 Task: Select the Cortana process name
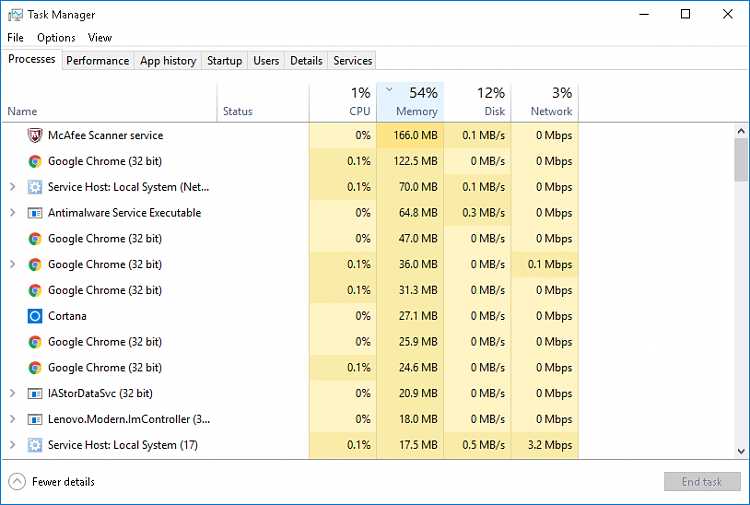pyautogui.click(x=67, y=316)
